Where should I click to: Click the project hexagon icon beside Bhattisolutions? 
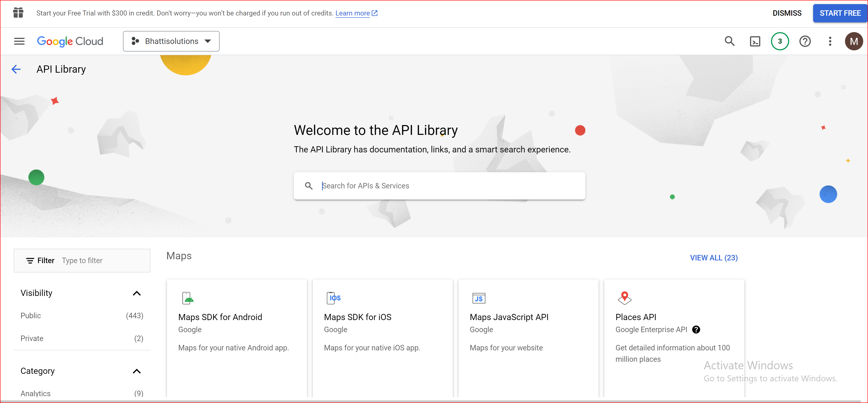135,41
